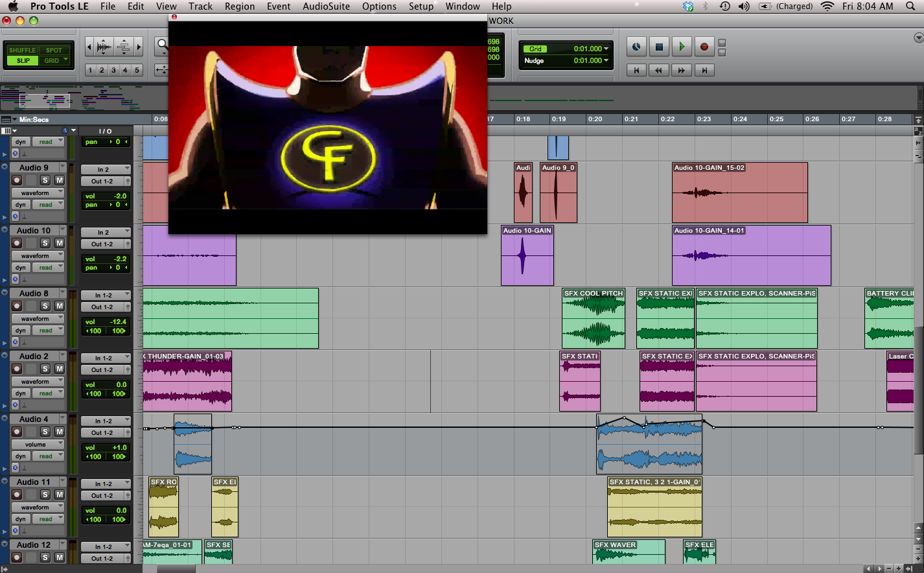This screenshot has width=924, height=573.
Task: Adjust Audio 9 pan value field
Action: point(106,205)
